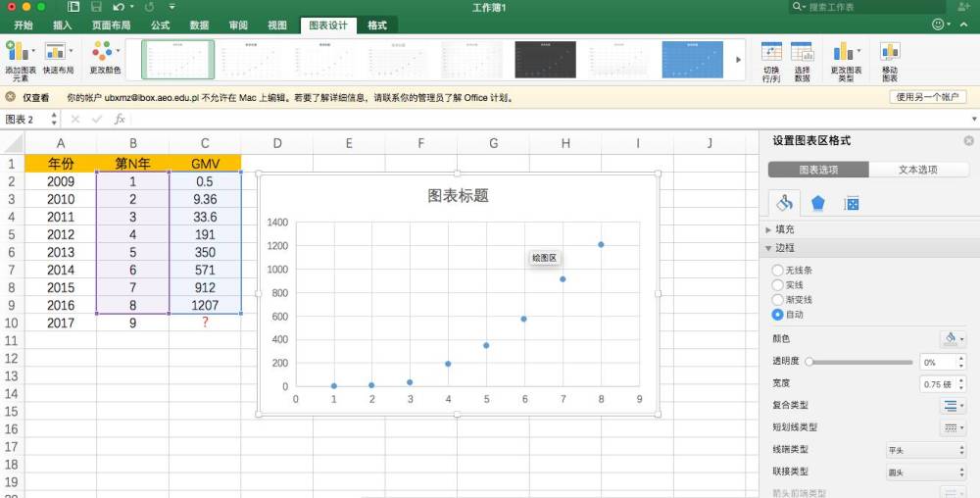Click the Move Chart icon
Screen dimensions: 980x498
tap(890, 53)
